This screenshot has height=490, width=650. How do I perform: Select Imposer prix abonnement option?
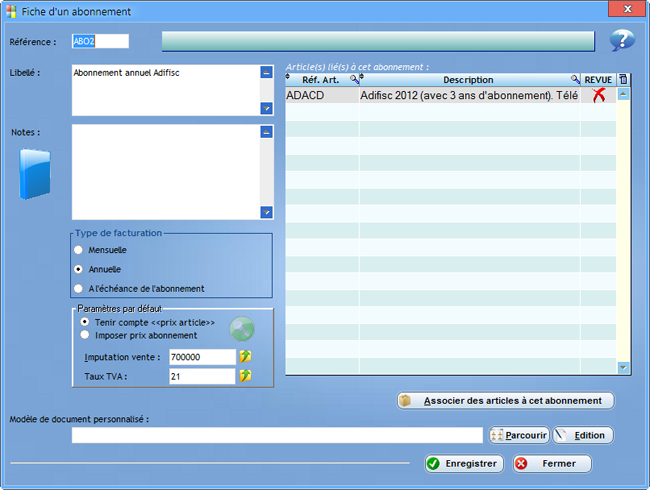pyautogui.click(x=84, y=335)
